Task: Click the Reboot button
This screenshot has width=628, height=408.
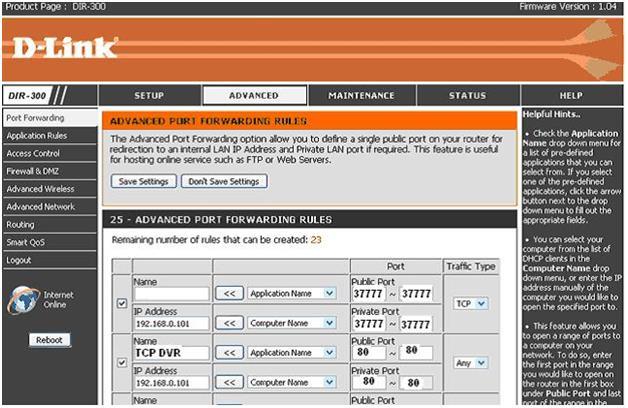Action: click(49, 340)
